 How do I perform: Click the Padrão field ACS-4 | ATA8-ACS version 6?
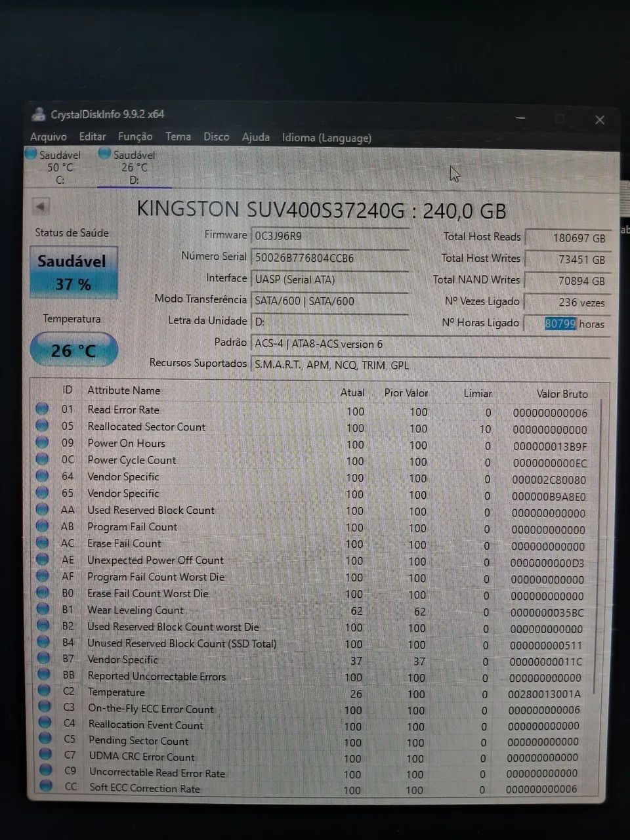[x=430, y=344]
